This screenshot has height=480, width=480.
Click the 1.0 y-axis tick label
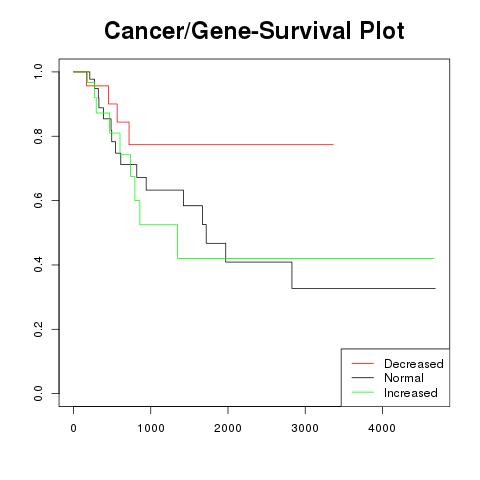[38, 72]
